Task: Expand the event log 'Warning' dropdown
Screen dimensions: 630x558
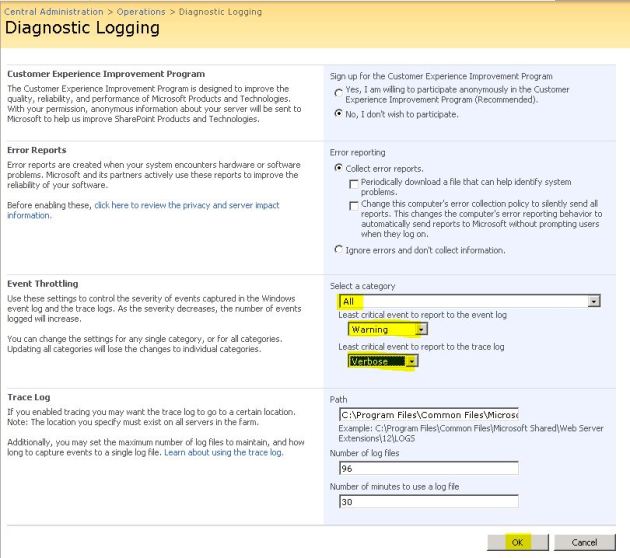Action: pos(421,329)
